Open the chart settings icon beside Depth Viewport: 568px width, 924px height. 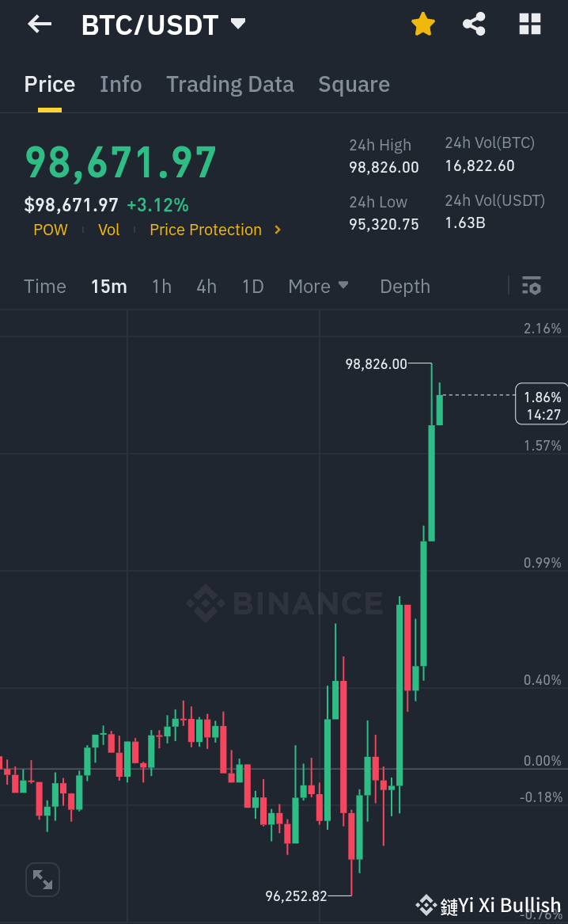click(531, 286)
